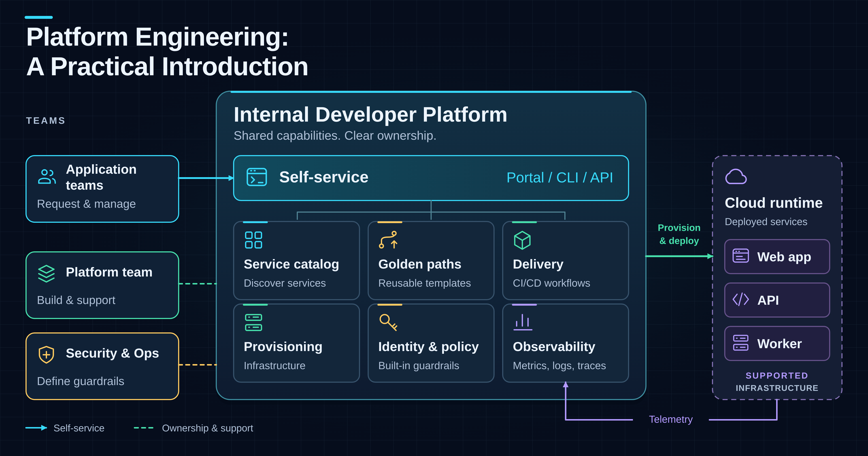Click the 'Built-in guardrails' text
The width and height of the screenshot is (868, 456).
click(x=418, y=366)
